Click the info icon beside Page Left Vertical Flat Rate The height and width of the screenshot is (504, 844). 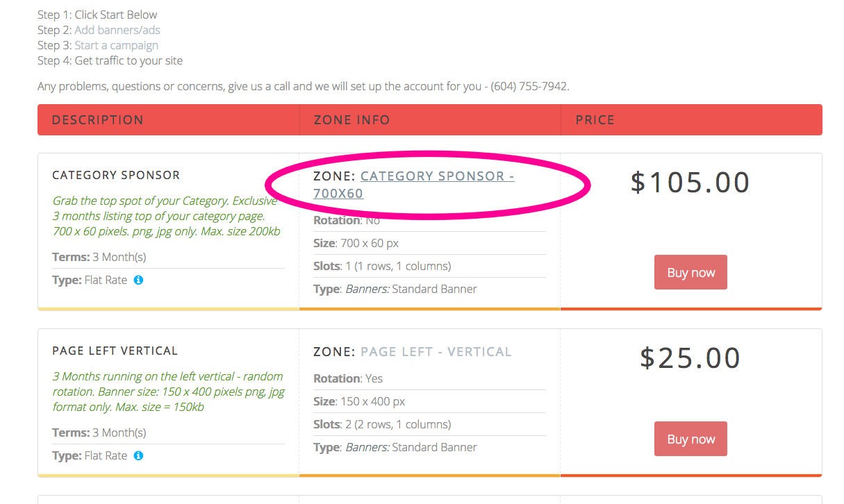pos(138,455)
